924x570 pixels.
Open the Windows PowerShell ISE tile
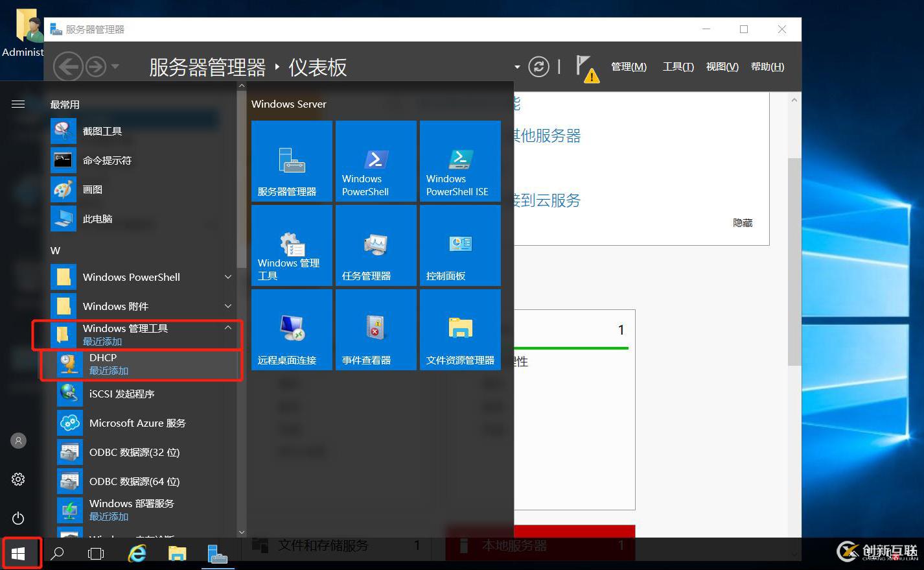[460, 161]
